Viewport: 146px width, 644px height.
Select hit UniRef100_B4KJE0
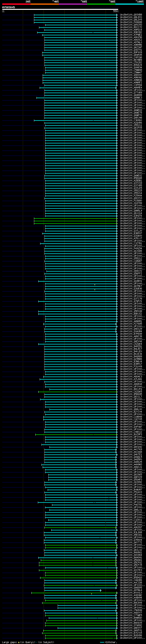(x=131, y=352)
